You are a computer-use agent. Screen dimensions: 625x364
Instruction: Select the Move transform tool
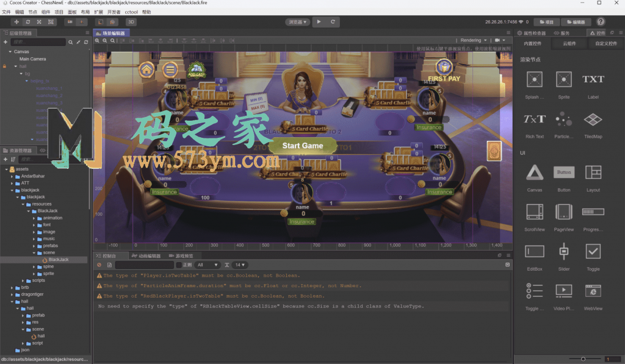click(16, 22)
